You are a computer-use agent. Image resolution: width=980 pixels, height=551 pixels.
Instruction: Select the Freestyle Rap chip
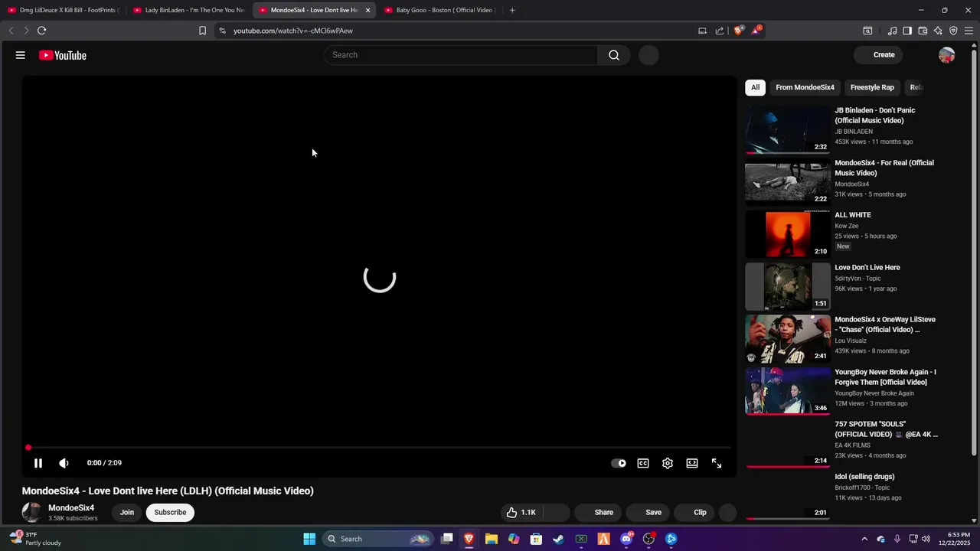pyautogui.click(x=872, y=87)
